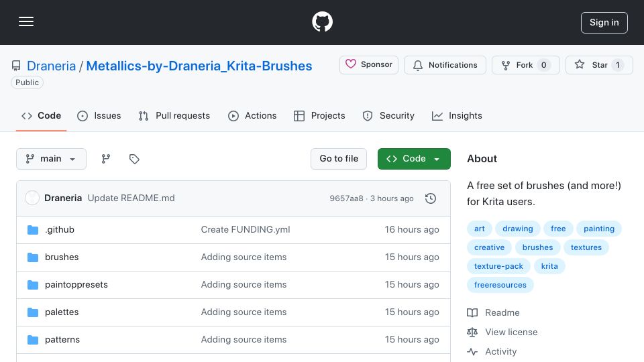Screen dimensions: 644x362
Task: Select the free topic tag
Action: 558,229
